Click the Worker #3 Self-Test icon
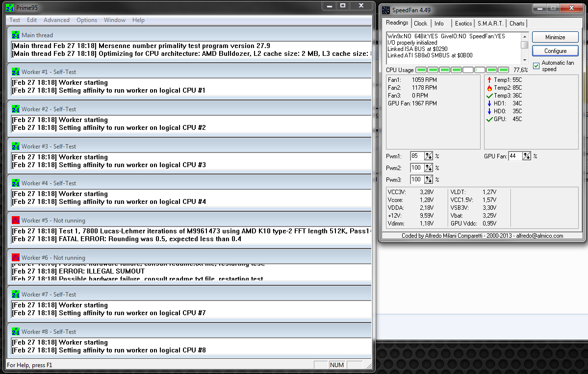The width and height of the screenshot is (588, 374). [x=15, y=146]
